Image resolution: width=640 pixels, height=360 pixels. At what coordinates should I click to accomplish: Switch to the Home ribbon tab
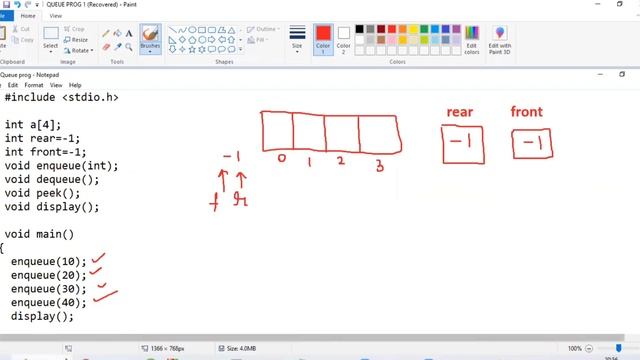(x=28, y=16)
